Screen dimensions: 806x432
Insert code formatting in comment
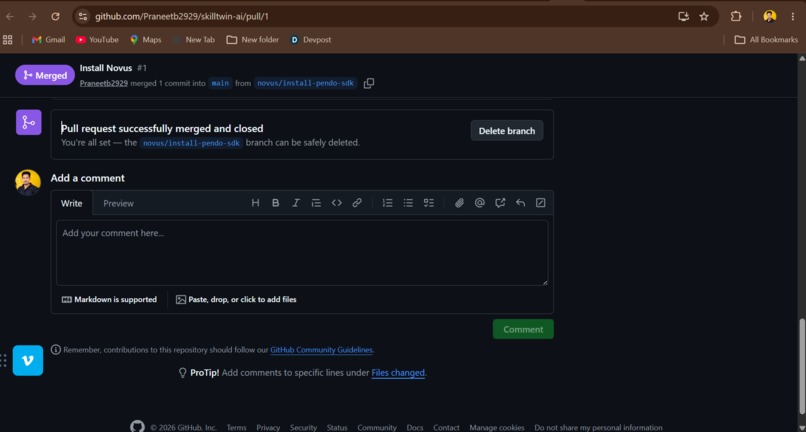[x=337, y=203]
